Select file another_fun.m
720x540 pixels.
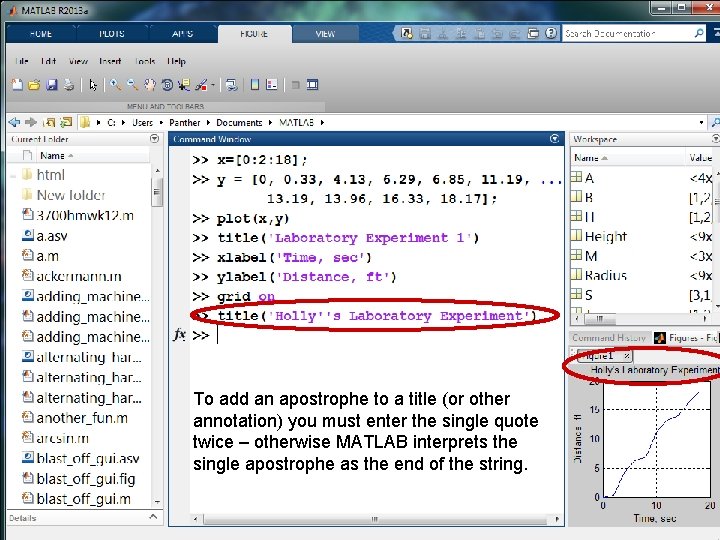click(x=82, y=418)
